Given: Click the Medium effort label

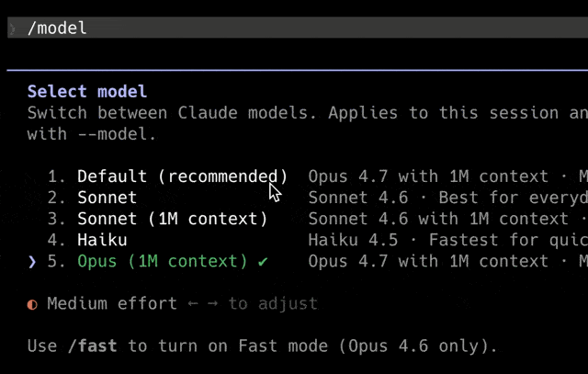Looking at the screenshot, I should coord(112,304).
